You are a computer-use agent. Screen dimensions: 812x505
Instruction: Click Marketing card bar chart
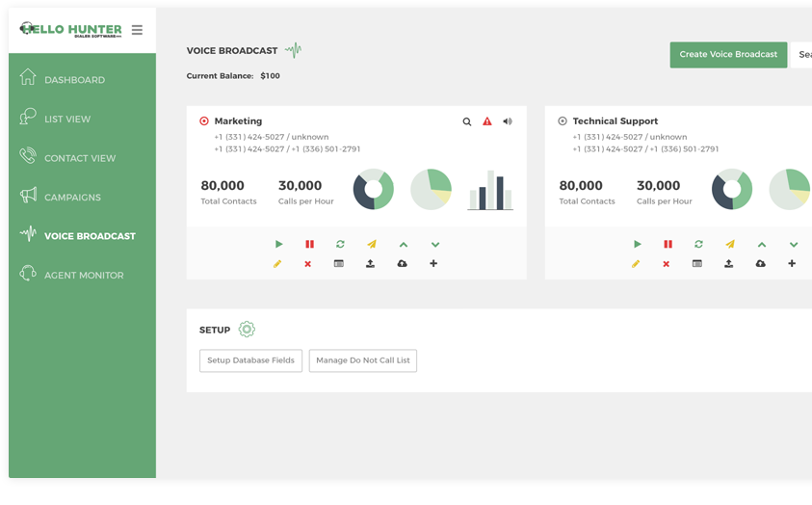(490, 190)
